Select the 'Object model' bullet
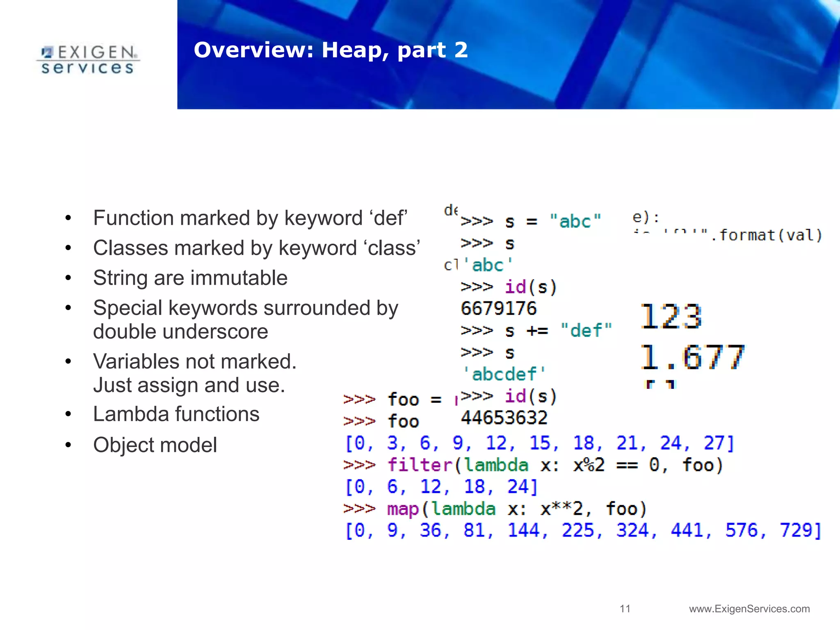Image resolution: width=840 pixels, height=630 pixels. [155, 445]
